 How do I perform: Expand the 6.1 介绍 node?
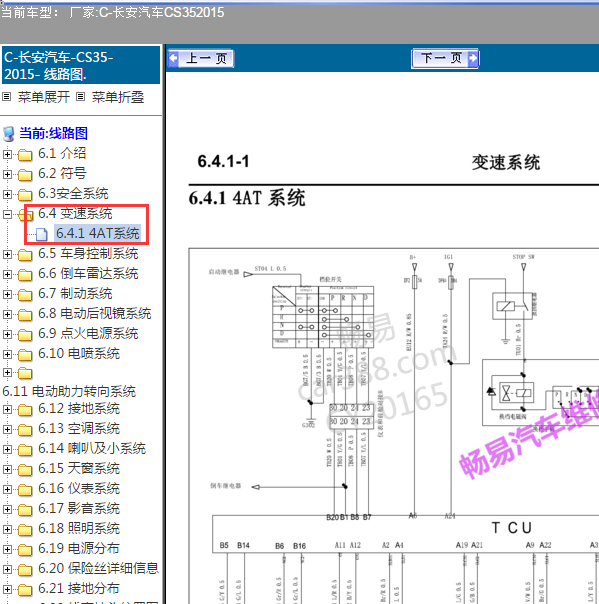point(7,154)
